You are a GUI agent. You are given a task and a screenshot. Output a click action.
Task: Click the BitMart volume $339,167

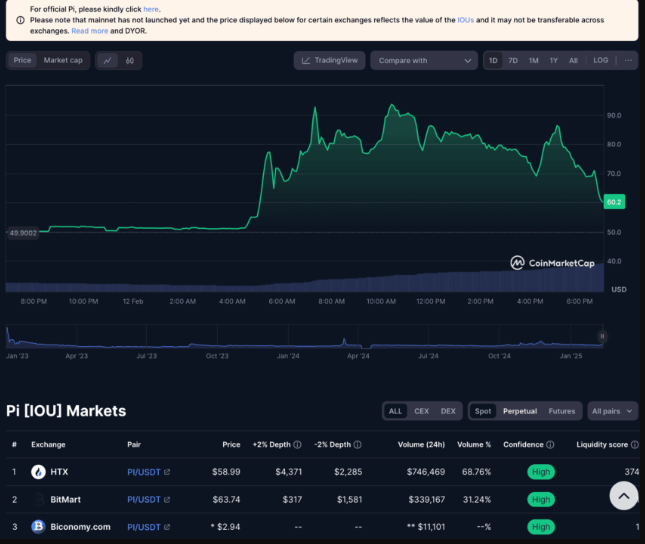point(427,500)
